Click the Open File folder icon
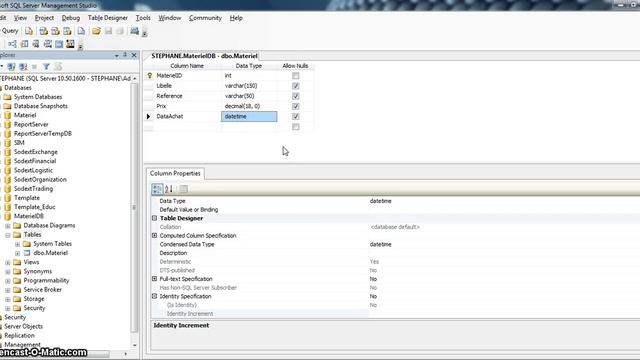Image resolution: width=640 pixels, height=360 pixels. click(x=96, y=31)
